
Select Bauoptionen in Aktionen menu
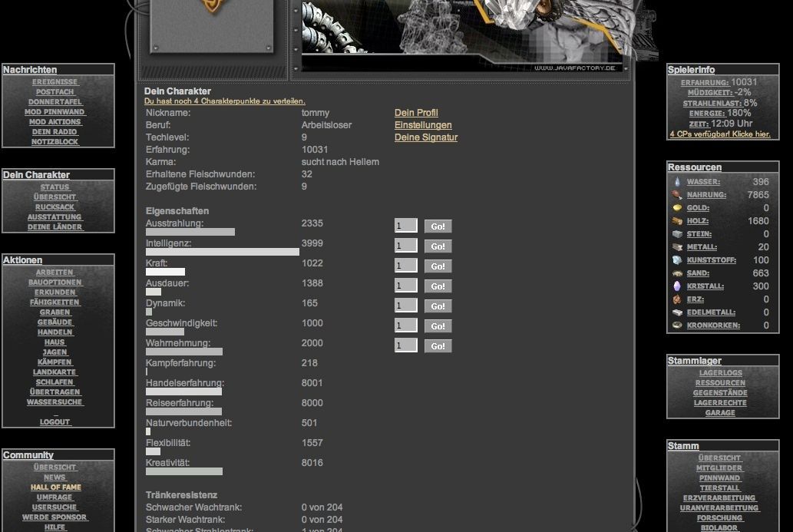(55, 283)
